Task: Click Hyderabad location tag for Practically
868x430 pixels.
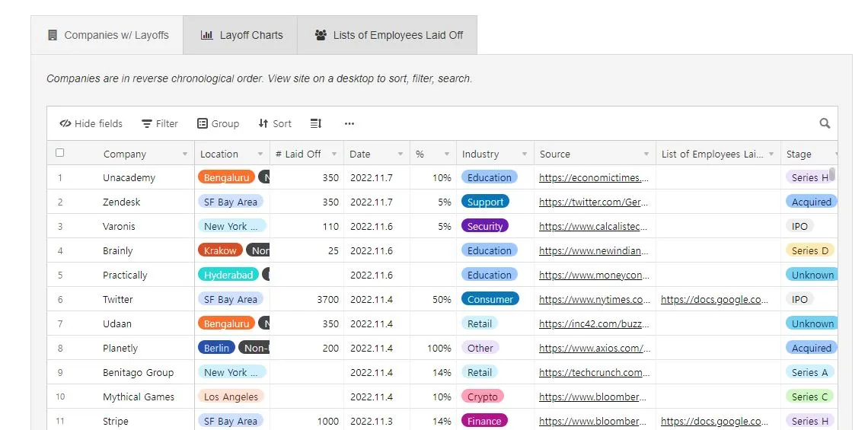Action: [228, 275]
